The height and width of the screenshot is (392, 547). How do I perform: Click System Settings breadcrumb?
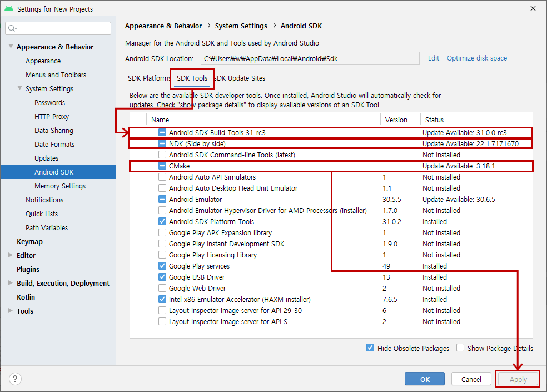tap(241, 26)
